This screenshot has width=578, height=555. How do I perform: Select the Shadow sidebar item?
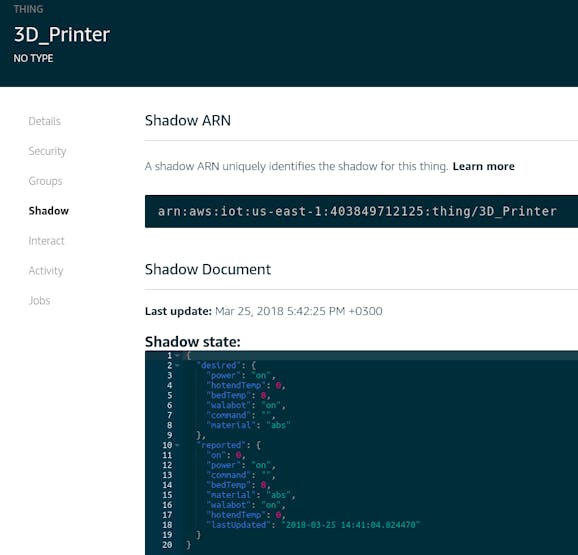(x=49, y=211)
